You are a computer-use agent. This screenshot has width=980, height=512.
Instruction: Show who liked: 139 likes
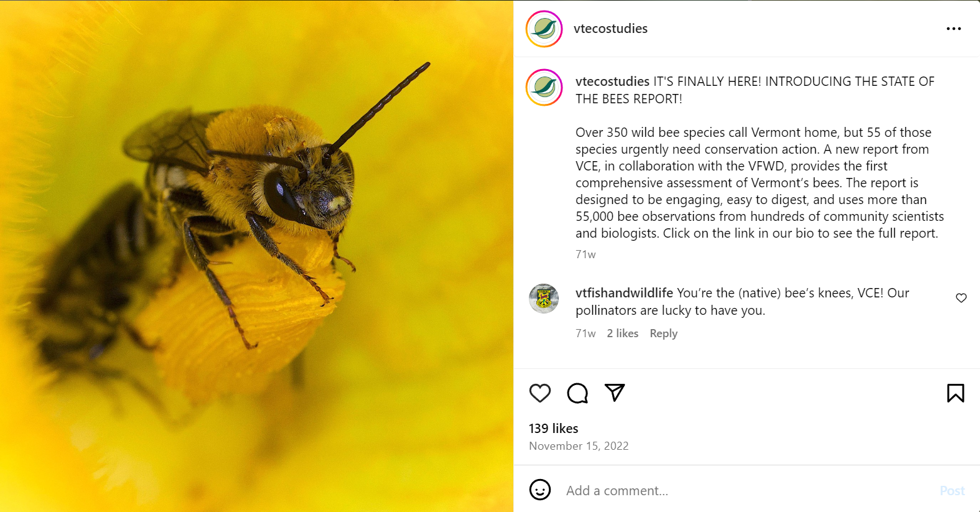(x=553, y=429)
